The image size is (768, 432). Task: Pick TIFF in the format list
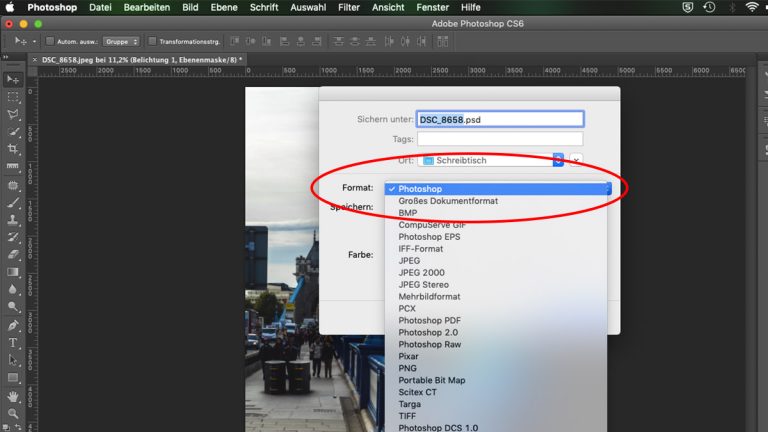[x=408, y=416]
